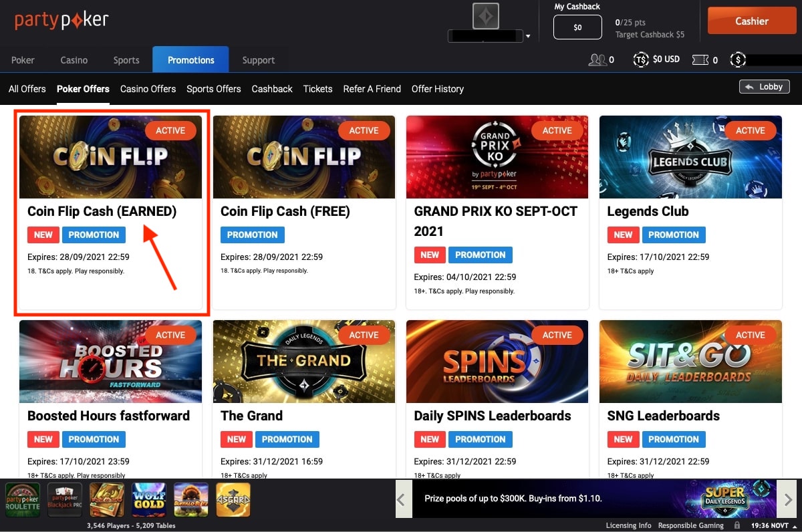The height and width of the screenshot is (532, 802).
Task: Click ACTIVE badge on The Grand card
Action: coord(364,335)
